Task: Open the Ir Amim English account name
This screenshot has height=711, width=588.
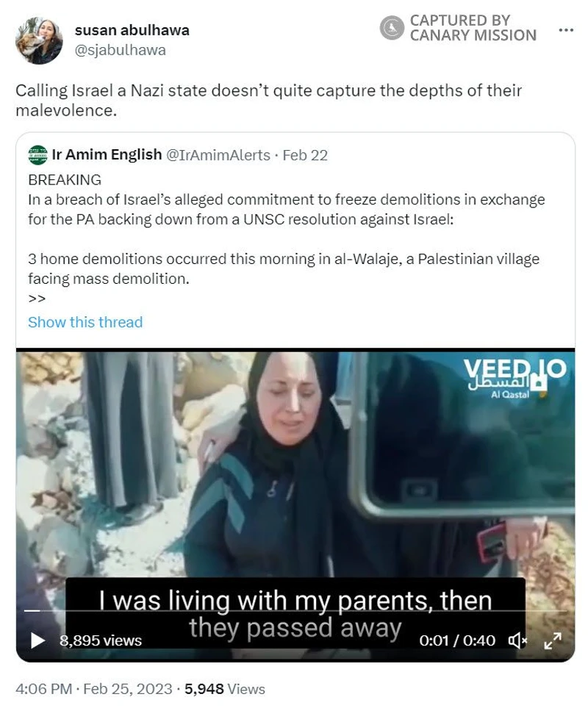Action: 107,155
